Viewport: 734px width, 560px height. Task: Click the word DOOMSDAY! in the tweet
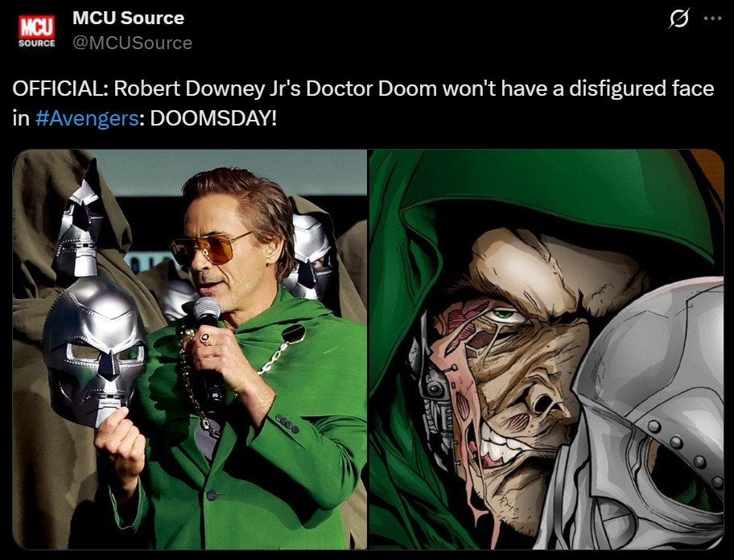(x=213, y=118)
